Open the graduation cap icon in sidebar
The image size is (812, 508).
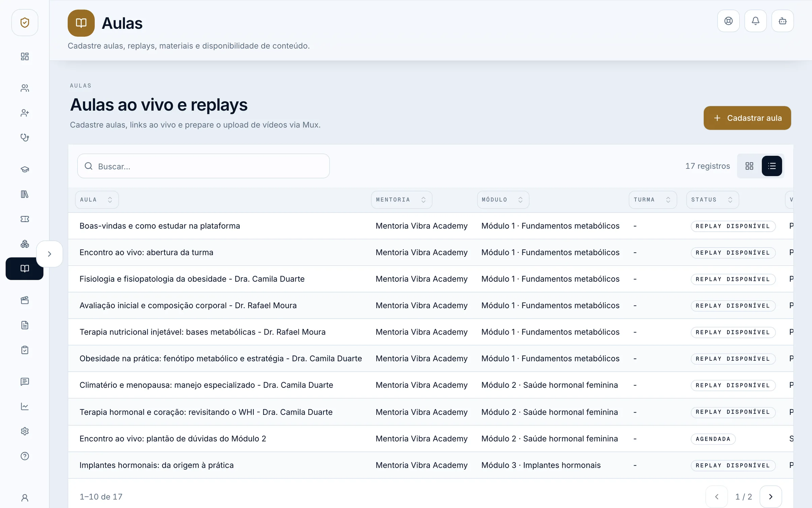(25, 169)
